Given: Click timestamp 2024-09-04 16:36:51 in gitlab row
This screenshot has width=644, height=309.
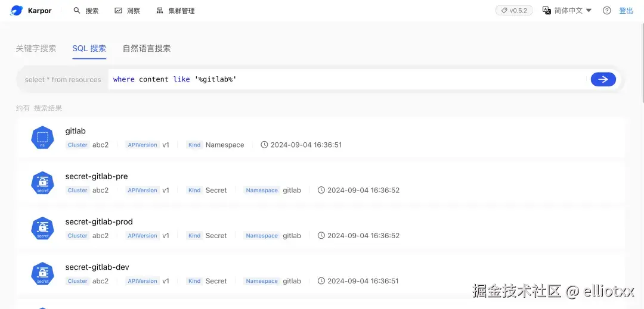Looking at the screenshot, I should point(306,145).
